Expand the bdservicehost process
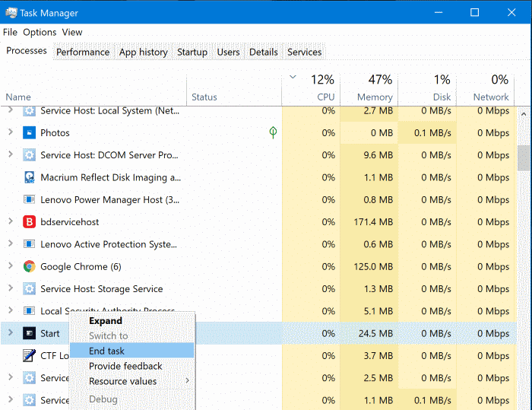Image resolution: width=532 pixels, height=410 pixels. (11, 221)
